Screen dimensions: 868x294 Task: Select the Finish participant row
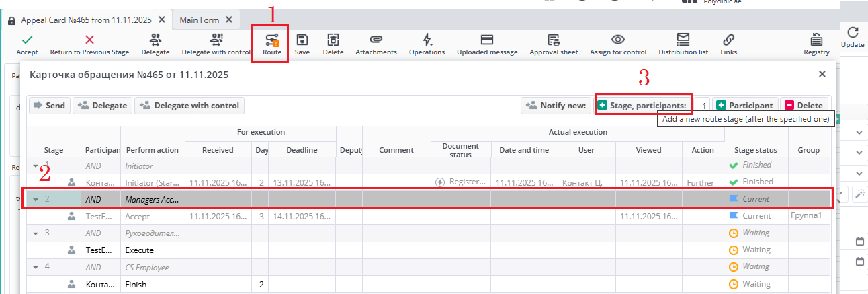(x=427, y=284)
